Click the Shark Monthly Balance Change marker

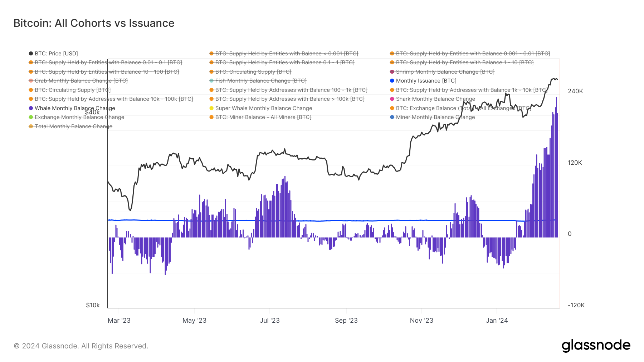coord(392,99)
